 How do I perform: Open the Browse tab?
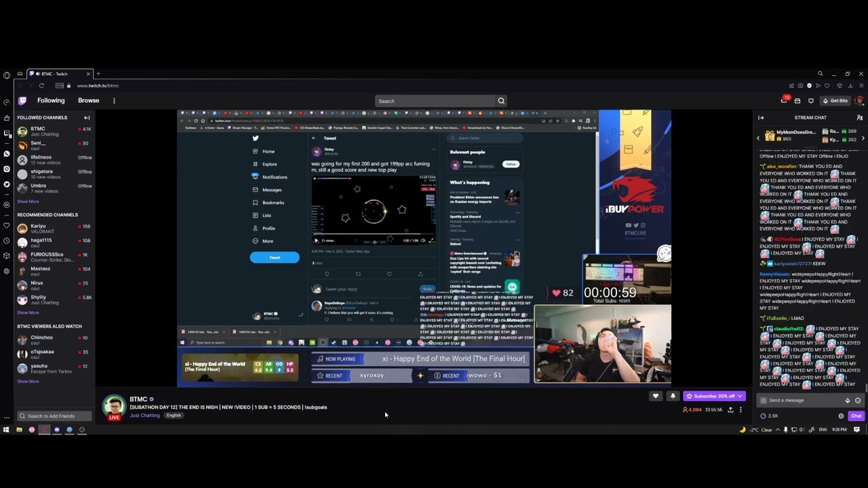pyautogui.click(x=88, y=100)
